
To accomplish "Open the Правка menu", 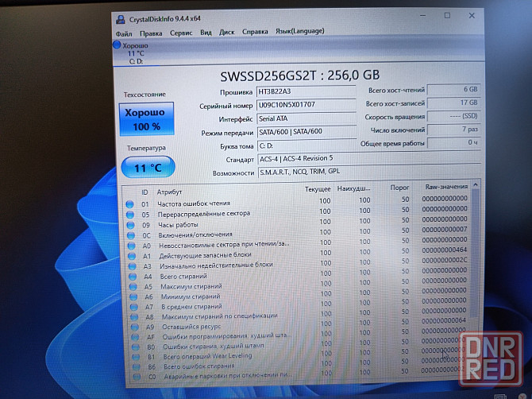I will pyautogui.click(x=151, y=33).
